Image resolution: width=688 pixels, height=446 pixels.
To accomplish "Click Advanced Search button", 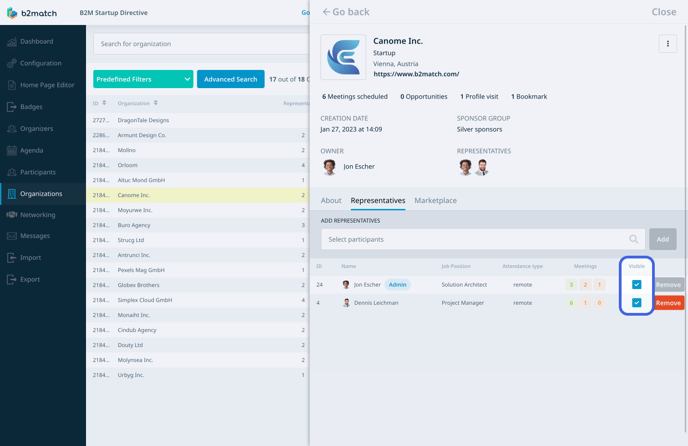I will [230, 79].
